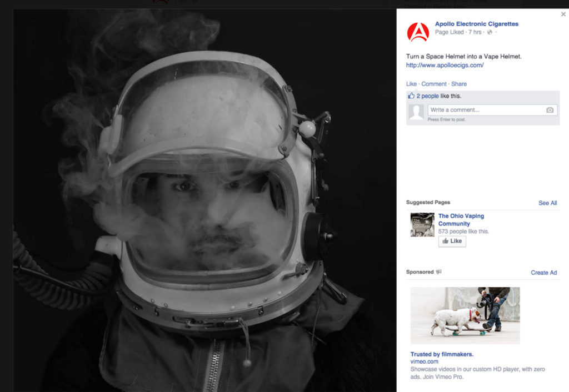Click the astronaut helmet photo

click(x=205, y=200)
